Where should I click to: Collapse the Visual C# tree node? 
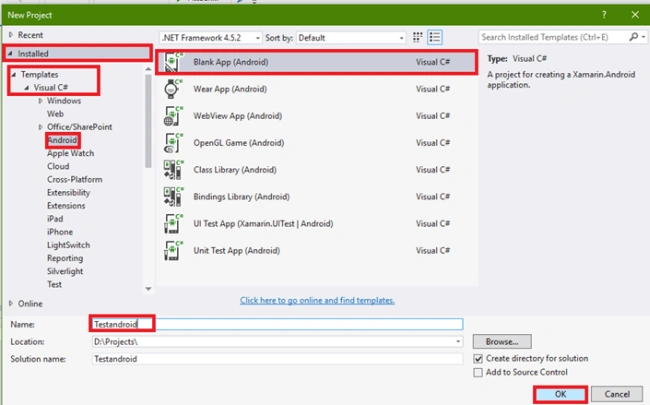[27, 88]
